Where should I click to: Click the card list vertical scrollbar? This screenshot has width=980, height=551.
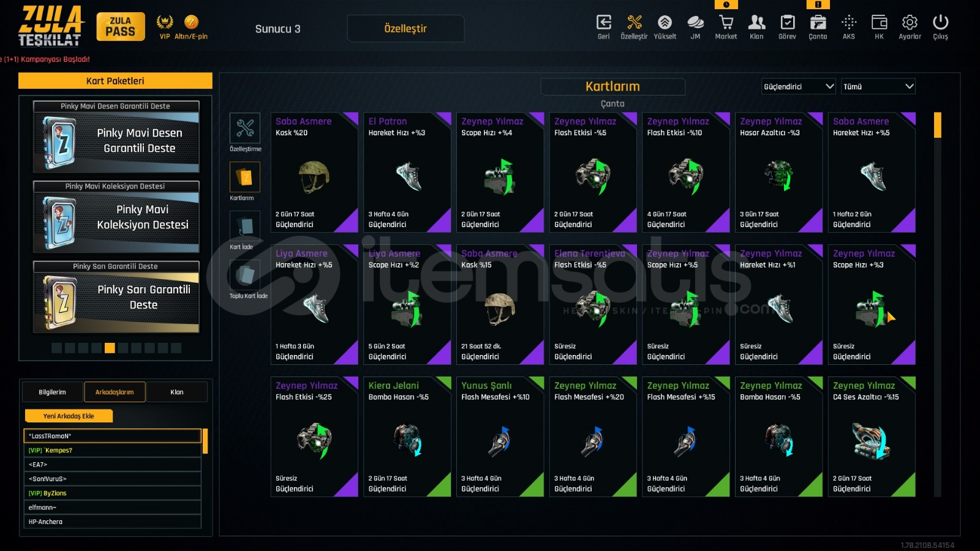937,304
